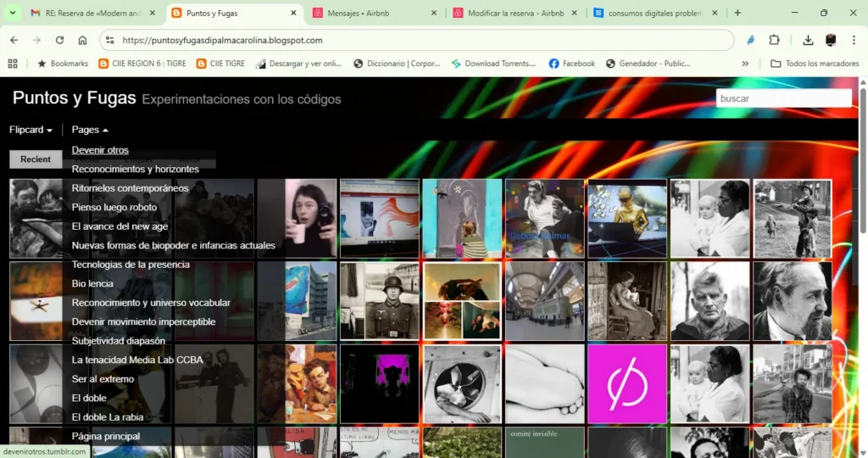Screen dimensions: 868x458
Task: Reload the page with the refresh icon
Action: pos(59,40)
